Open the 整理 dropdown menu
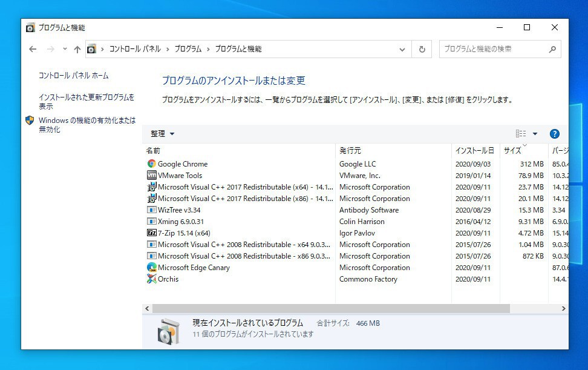The image size is (588, 370). click(x=162, y=134)
